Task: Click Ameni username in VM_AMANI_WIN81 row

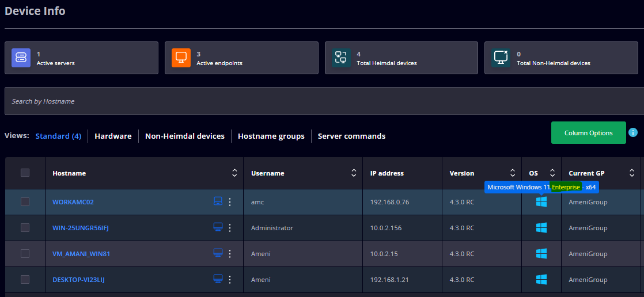Action: [x=260, y=254]
